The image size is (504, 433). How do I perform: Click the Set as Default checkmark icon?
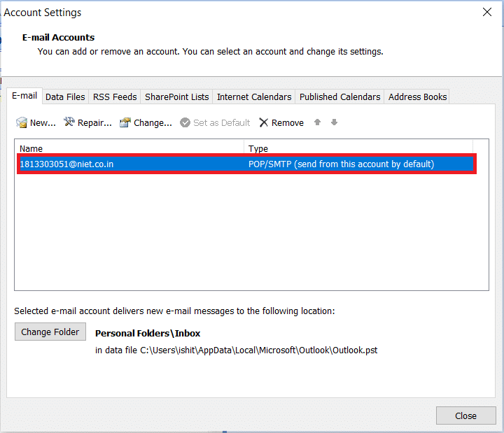tap(185, 122)
